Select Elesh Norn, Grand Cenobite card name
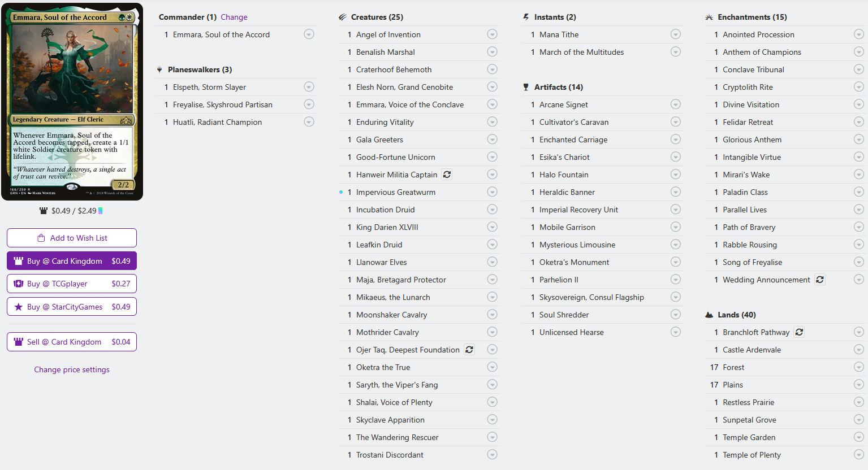 [404, 87]
